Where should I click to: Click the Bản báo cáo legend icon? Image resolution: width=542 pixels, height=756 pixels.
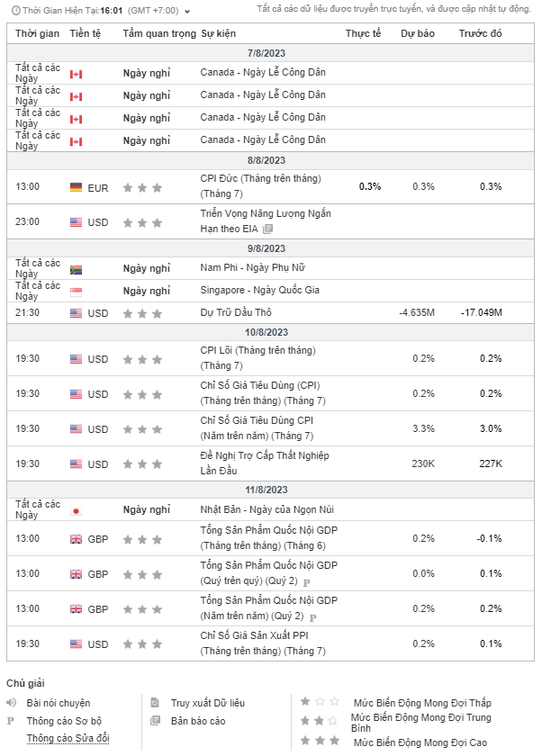click(x=155, y=721)
